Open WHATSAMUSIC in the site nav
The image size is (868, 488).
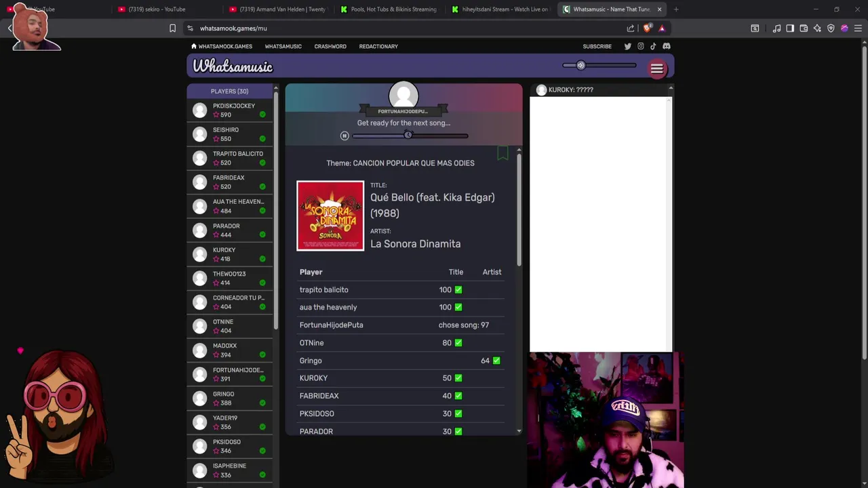[283, 47]
